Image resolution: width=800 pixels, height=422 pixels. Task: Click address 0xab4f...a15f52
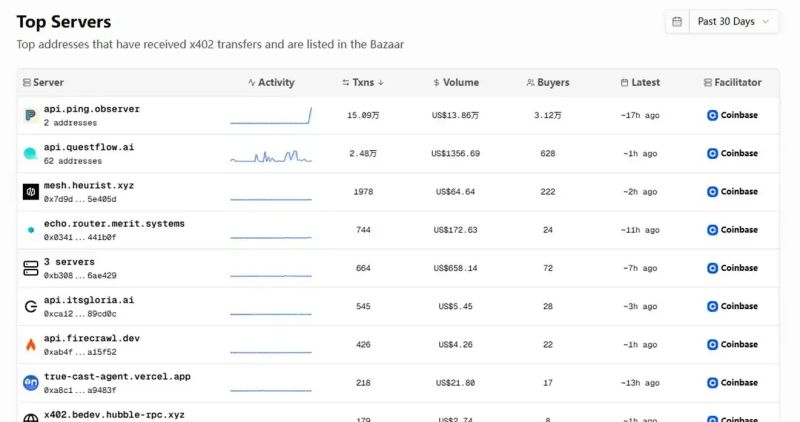coord(80,353)
